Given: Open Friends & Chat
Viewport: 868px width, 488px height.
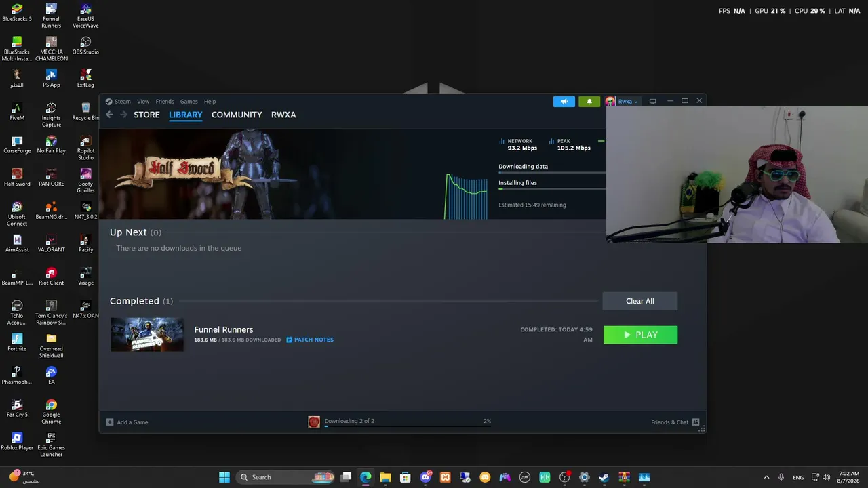Looking at the screenshot, I should [x=675, y=422].
